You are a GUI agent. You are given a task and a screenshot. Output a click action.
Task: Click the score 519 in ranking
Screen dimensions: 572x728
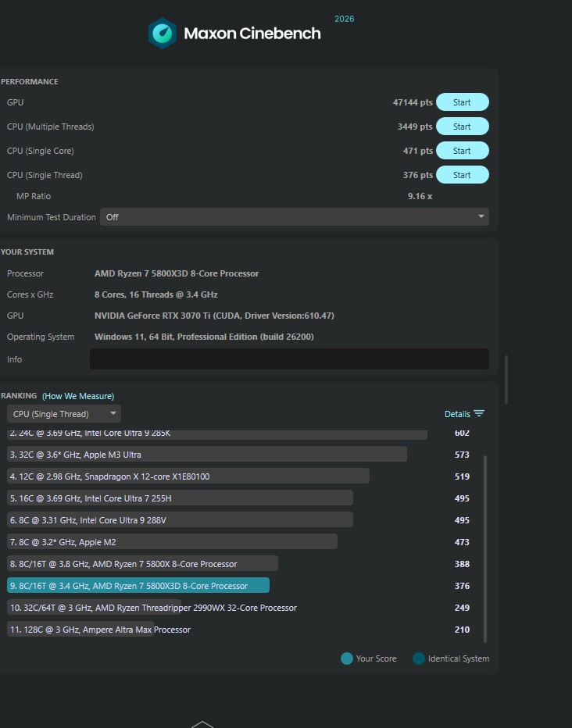(462, 476)
